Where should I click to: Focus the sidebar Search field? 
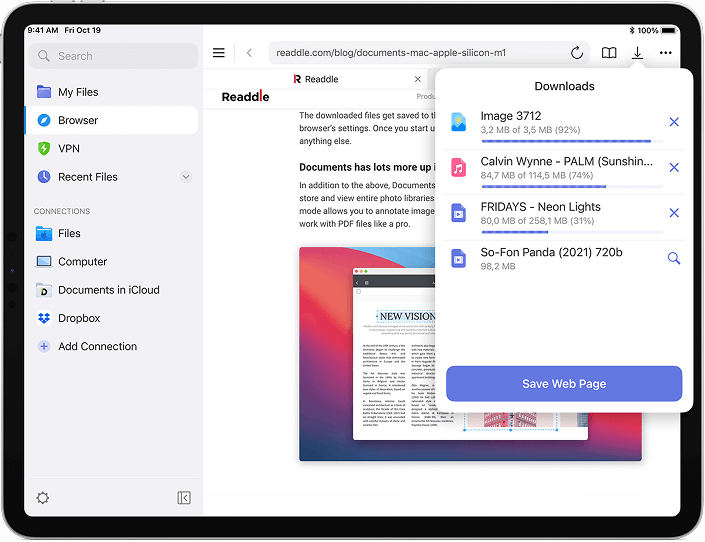click(113, 56)
